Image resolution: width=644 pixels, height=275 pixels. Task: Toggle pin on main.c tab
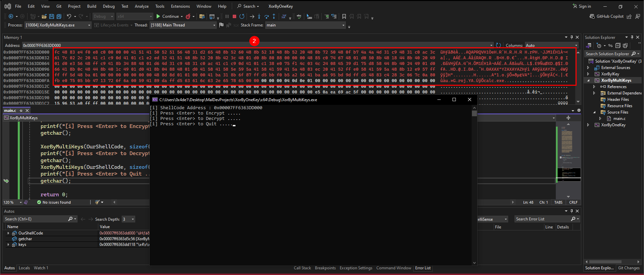pos(21,111)
